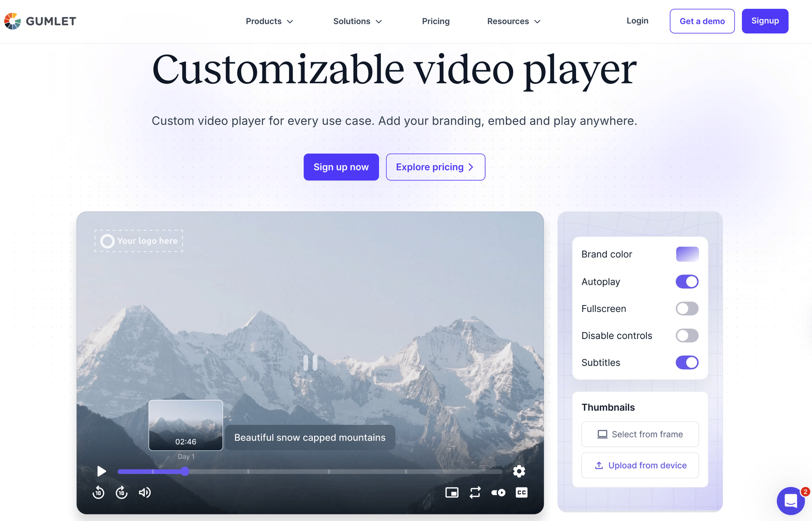Click the Get a demo button

coord(702,21)
